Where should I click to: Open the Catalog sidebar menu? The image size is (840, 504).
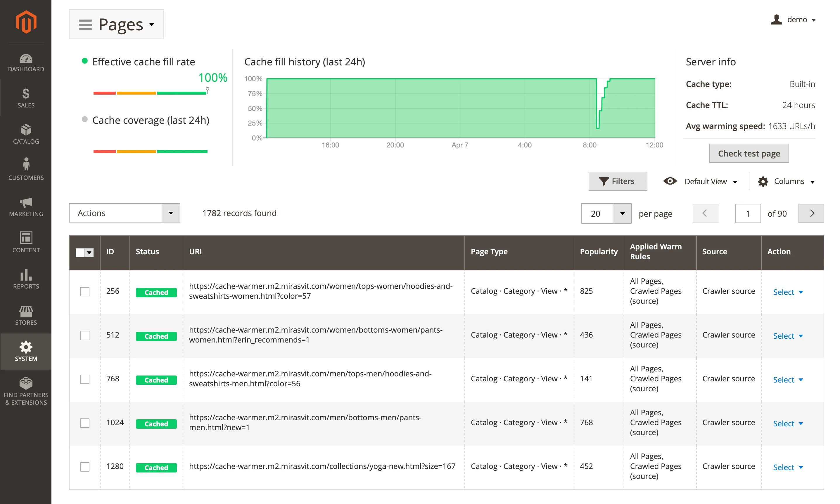coord(26,135)
